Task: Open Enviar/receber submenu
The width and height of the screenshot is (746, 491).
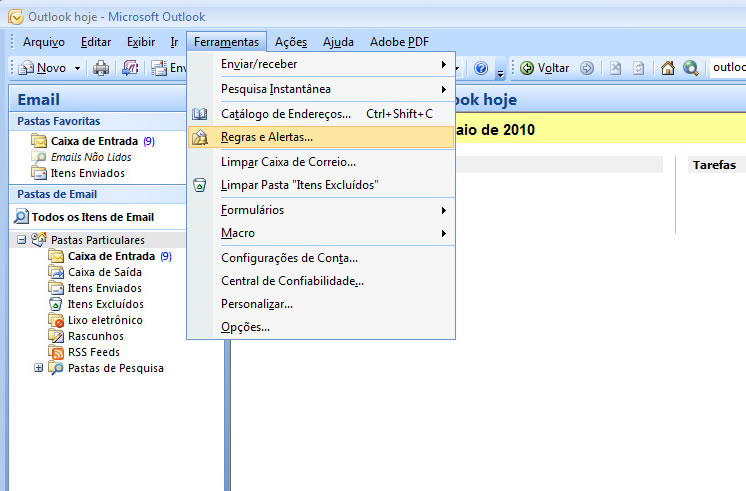Action: (x=322, y=64)
